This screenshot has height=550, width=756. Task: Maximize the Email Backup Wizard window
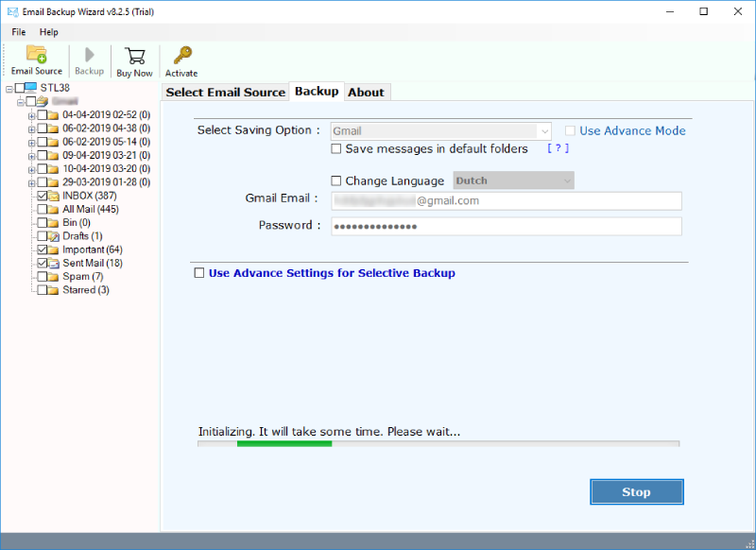pos(704,11)
